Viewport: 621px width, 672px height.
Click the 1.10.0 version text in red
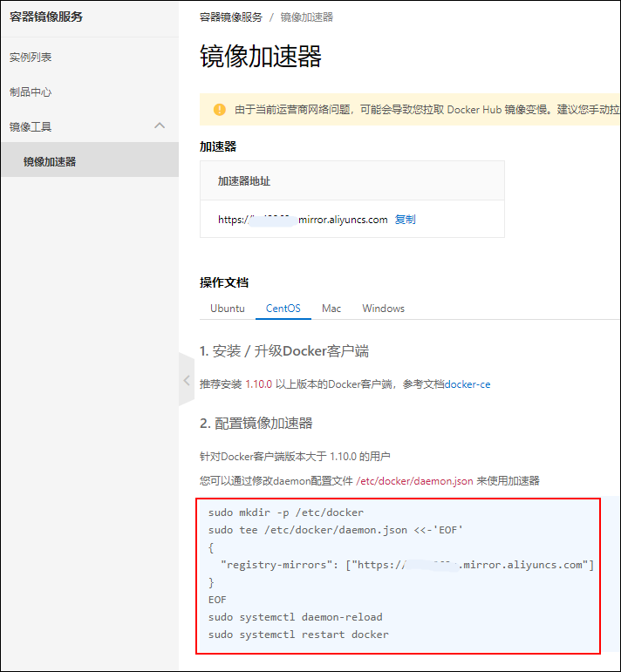259,384
